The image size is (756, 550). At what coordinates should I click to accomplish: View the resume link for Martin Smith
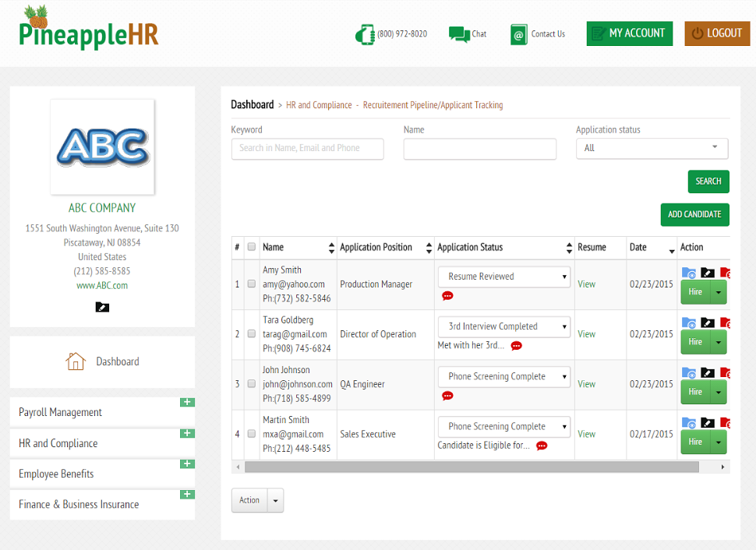(586, 434)
